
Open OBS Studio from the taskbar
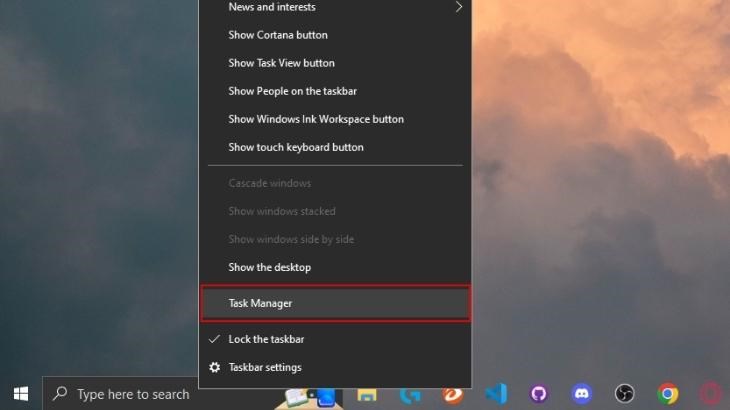point(624,394)
